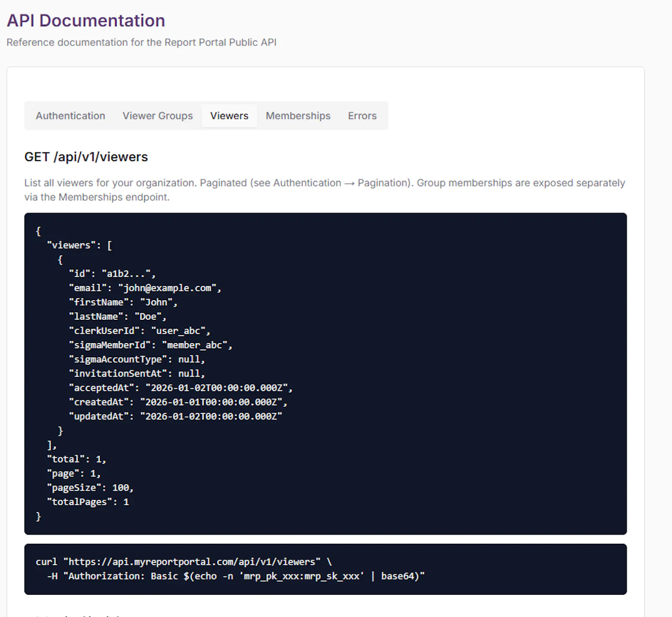The image size is (672, 617).
Task: Click the "firstName": "John" line
Action: tap(123, 302)
